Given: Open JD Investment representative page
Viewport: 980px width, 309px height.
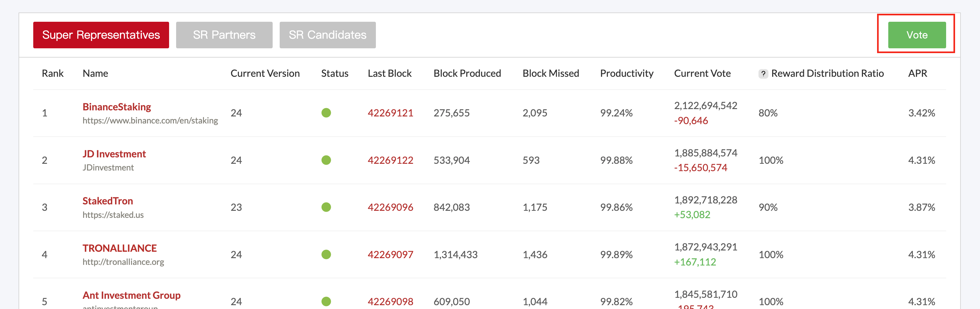Looking at the screenshot, I should (114, 154).
